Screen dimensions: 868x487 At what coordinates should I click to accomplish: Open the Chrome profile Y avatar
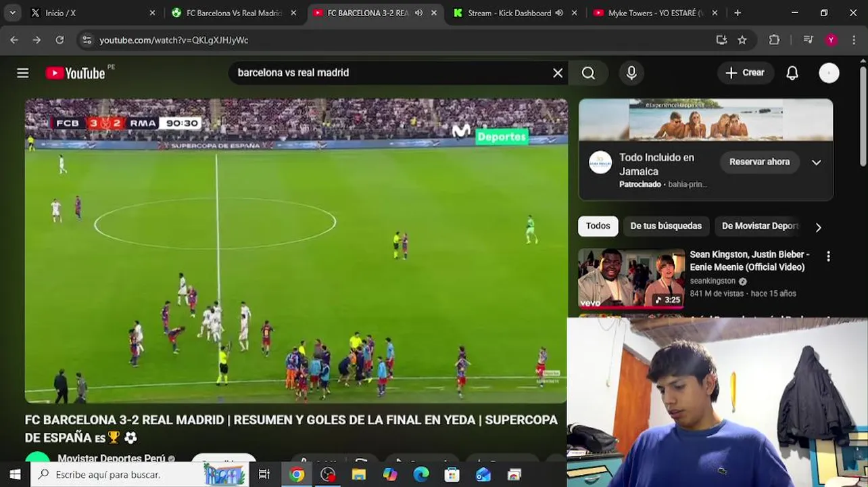pyautogui.click(x=831, y=40)
